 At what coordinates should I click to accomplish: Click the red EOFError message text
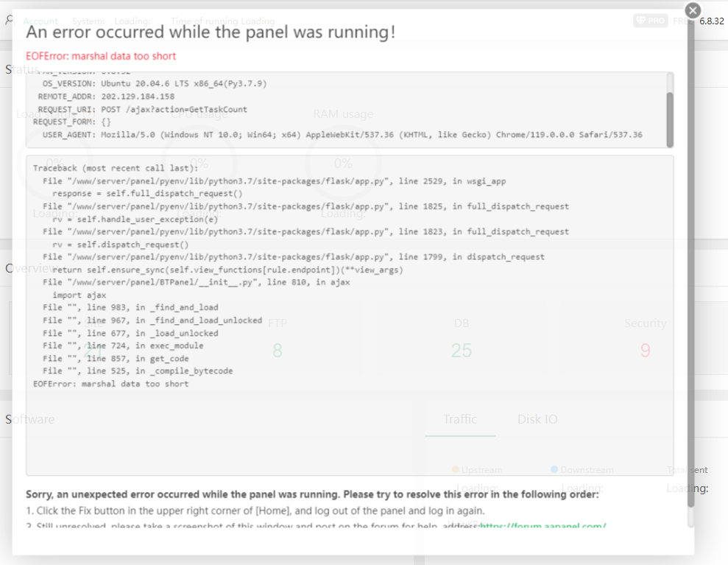tap(101, 56)
